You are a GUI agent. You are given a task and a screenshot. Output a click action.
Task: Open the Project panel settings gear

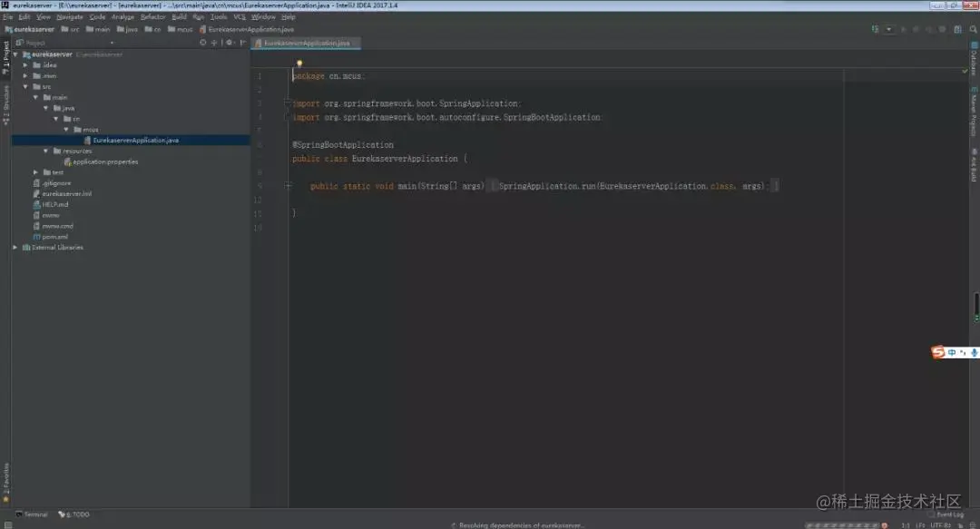(230, 43)
